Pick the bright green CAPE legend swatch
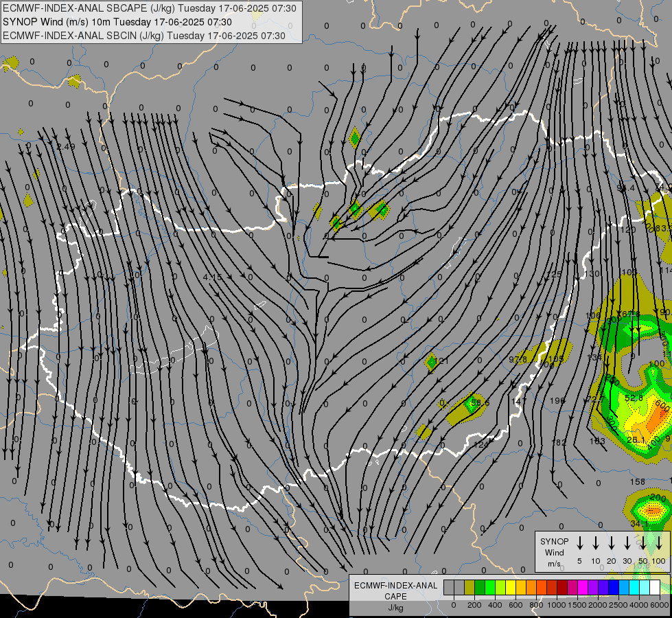Screen dimensions: 672x618 [x=490, y=587]
